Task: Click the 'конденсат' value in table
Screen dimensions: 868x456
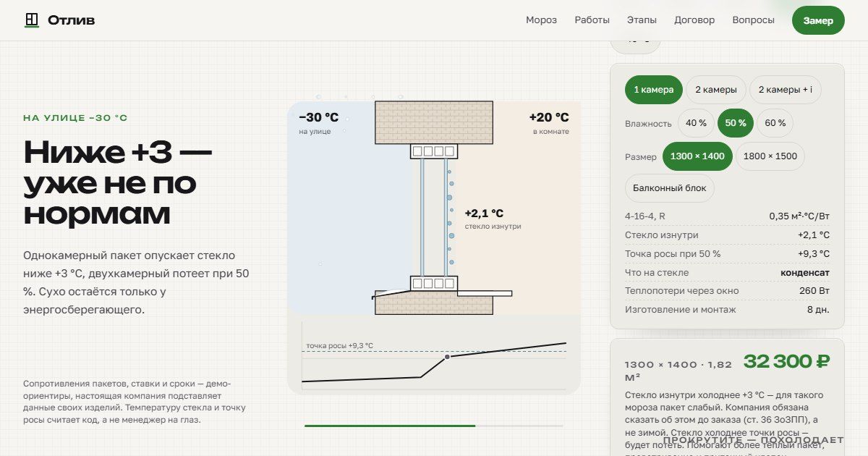Action: coord(805,273)
